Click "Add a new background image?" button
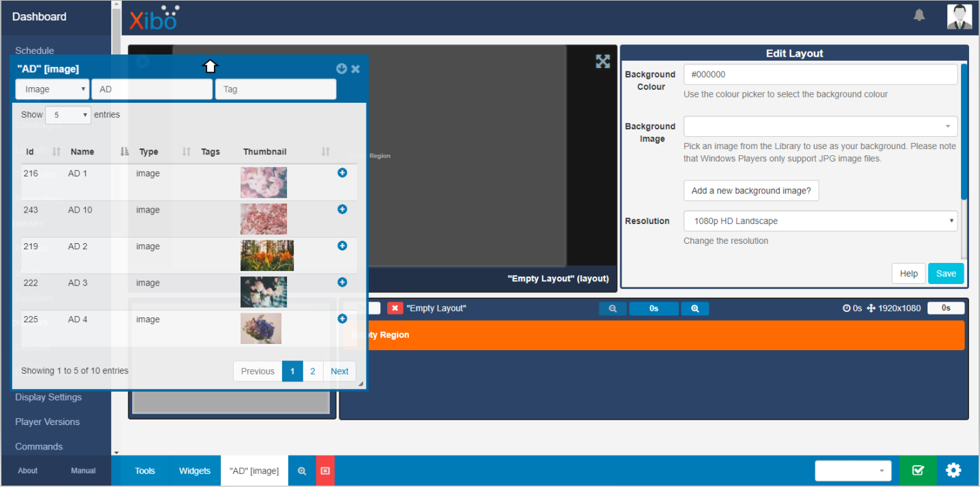The height and width of the screenshot is (487, 980). coord(750,191)
